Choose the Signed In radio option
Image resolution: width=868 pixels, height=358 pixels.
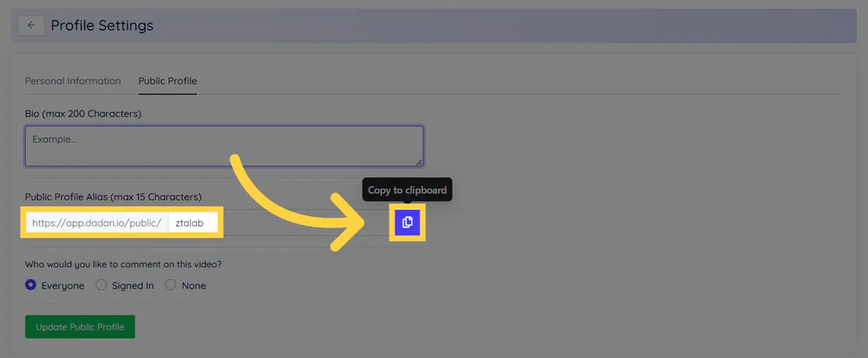point(101,285)
